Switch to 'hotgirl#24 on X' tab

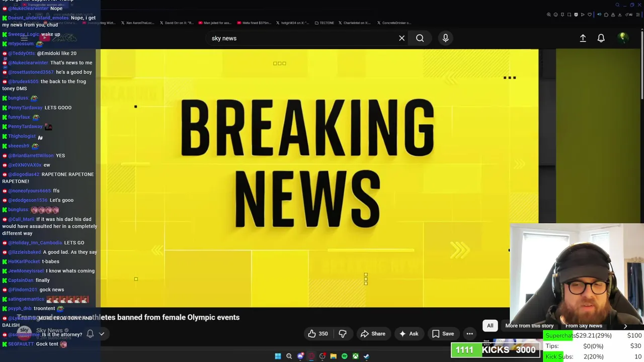click(x=292, y=23)
